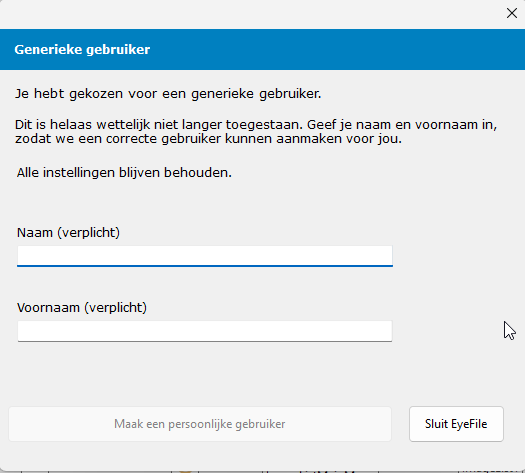Select the Naam (verplicht) label
The height and width of the screenshot is (473, 525).
[68, 232]
